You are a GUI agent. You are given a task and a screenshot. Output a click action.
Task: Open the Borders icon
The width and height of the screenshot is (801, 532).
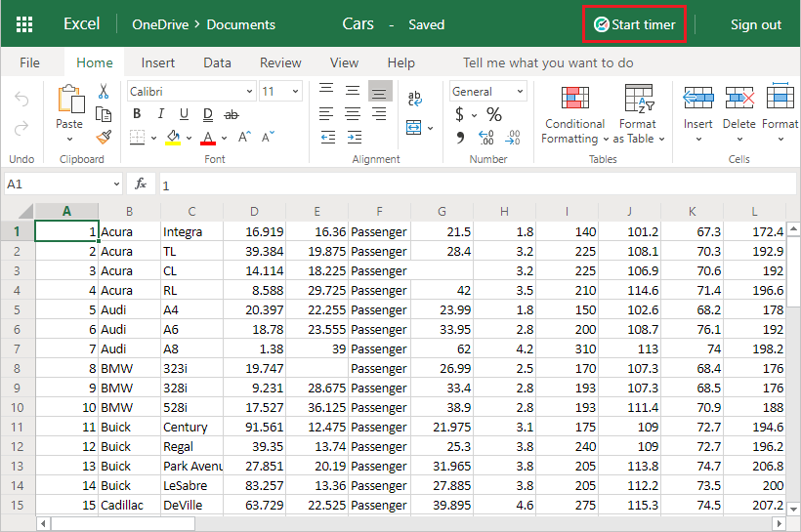coord(137,138)
